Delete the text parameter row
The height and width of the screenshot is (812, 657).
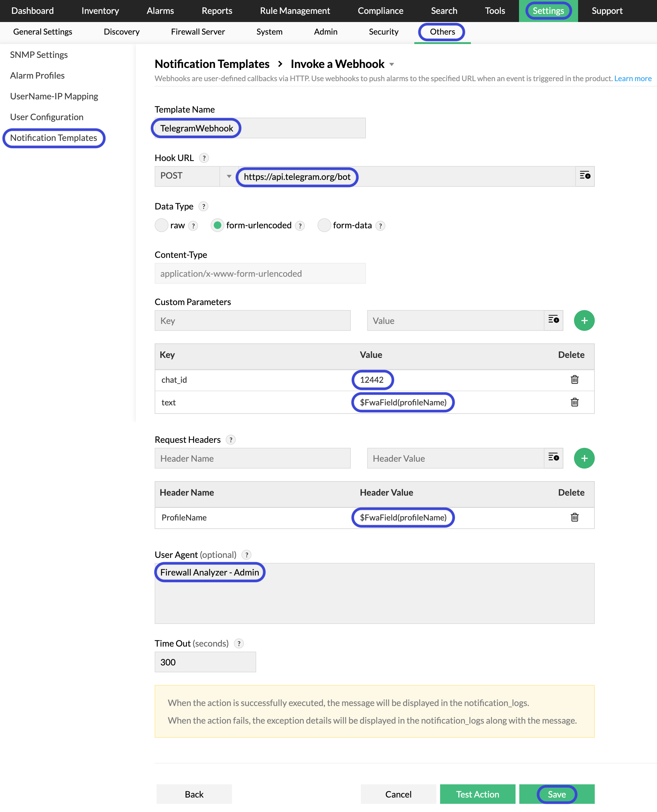574,402
